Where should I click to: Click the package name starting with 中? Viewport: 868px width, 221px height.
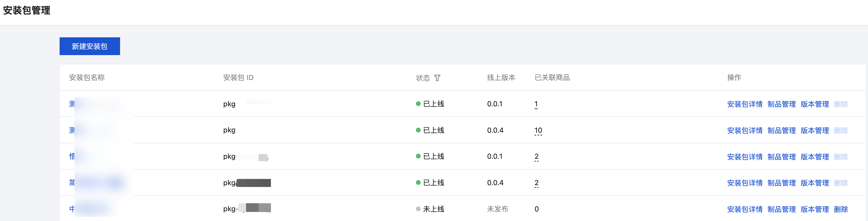[72, 209]
